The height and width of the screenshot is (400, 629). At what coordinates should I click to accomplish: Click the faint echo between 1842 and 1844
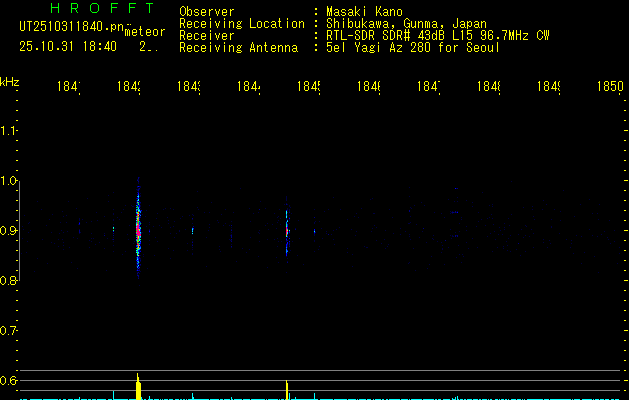tap(193, 231)
